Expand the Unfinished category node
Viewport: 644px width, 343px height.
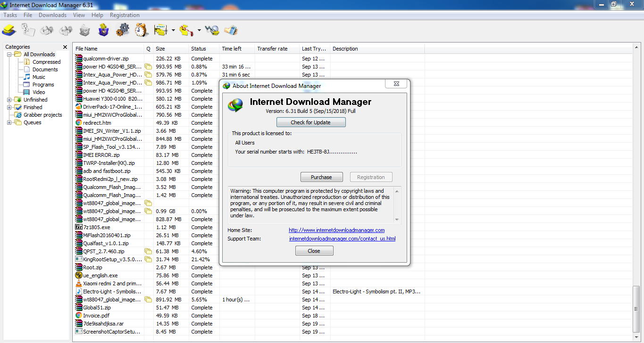tap(9, 100)
